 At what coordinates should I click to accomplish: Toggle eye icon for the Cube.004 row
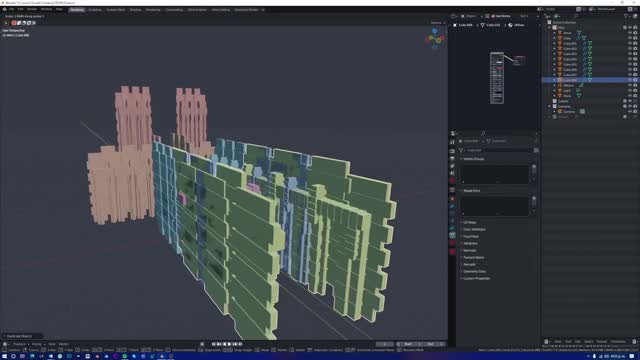tap(630, 59)
